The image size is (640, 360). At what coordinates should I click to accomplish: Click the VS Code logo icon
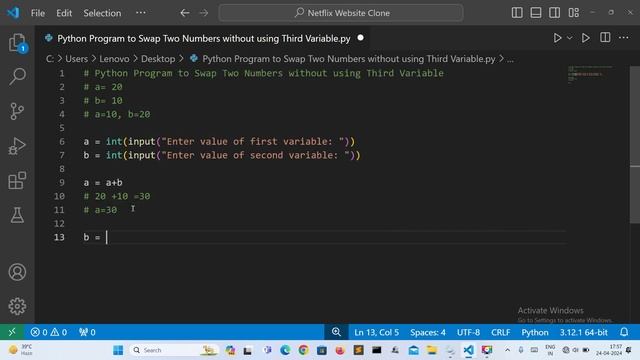(13, 13)
